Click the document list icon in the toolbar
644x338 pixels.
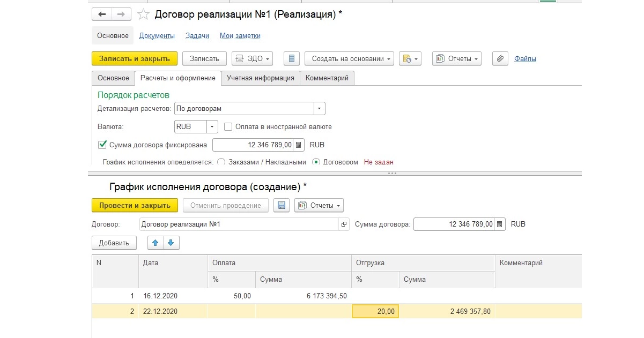[x=291, y=58]
